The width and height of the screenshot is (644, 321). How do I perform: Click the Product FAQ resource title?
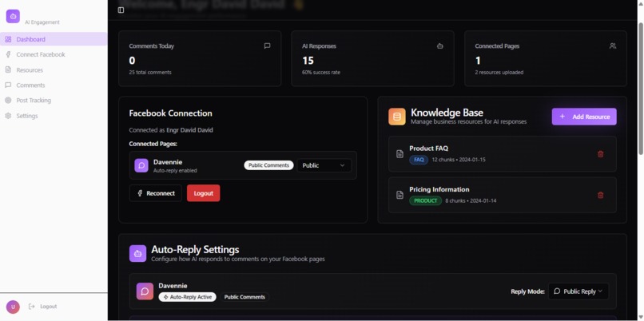(x=428, y=149)
